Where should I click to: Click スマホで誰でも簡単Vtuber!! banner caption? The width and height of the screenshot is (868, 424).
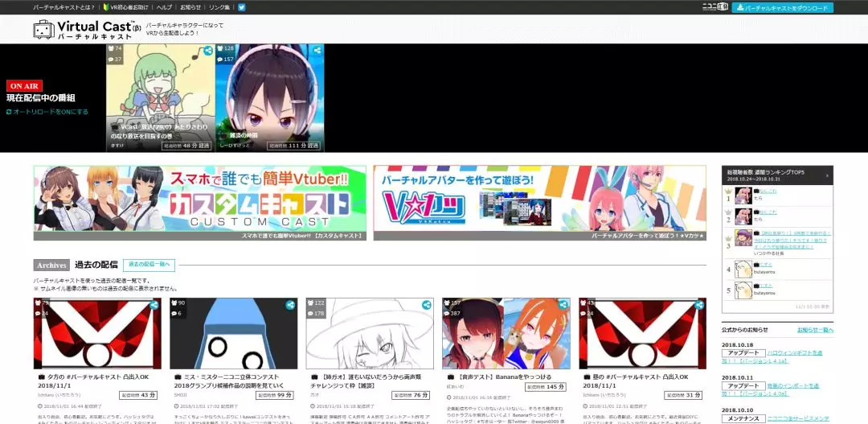click(x=303, y=236)
